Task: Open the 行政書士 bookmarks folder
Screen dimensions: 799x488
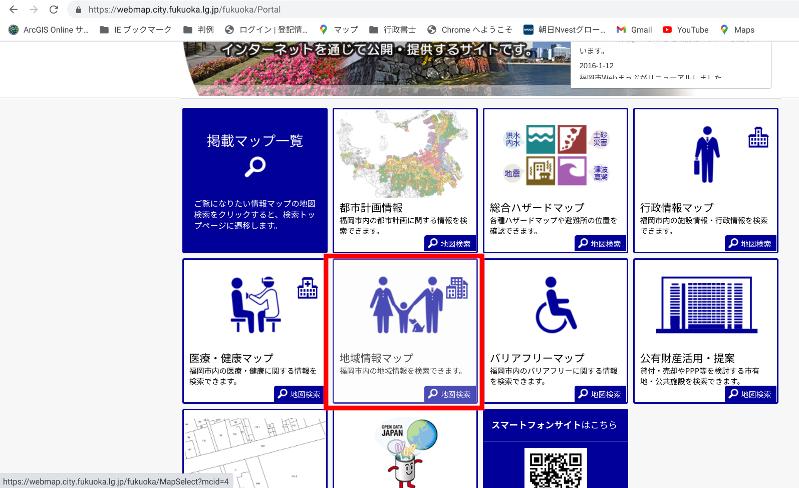Action: tap(392, 30)
